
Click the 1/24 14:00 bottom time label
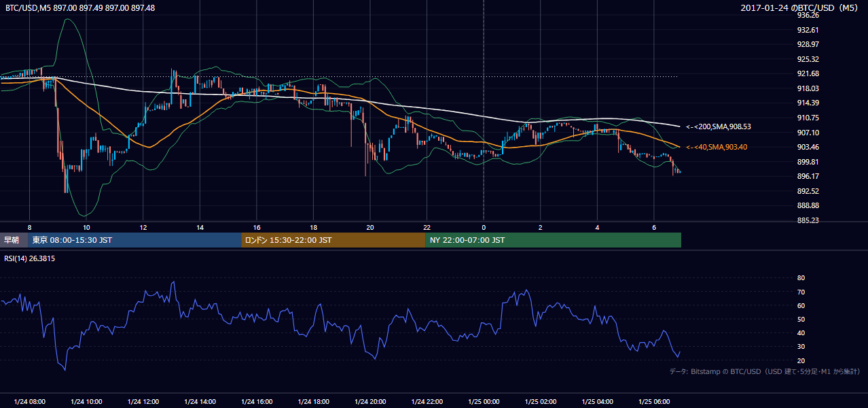[200, 401]
